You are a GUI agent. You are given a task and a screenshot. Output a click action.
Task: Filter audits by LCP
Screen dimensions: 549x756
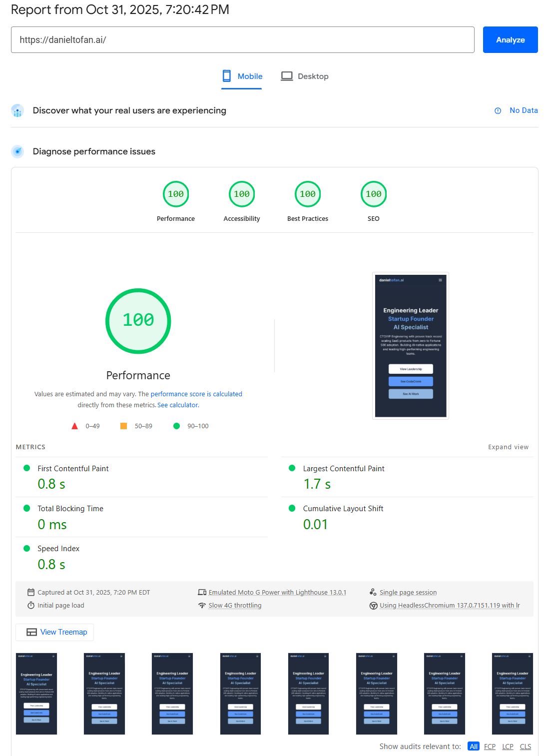pos(508,747)
